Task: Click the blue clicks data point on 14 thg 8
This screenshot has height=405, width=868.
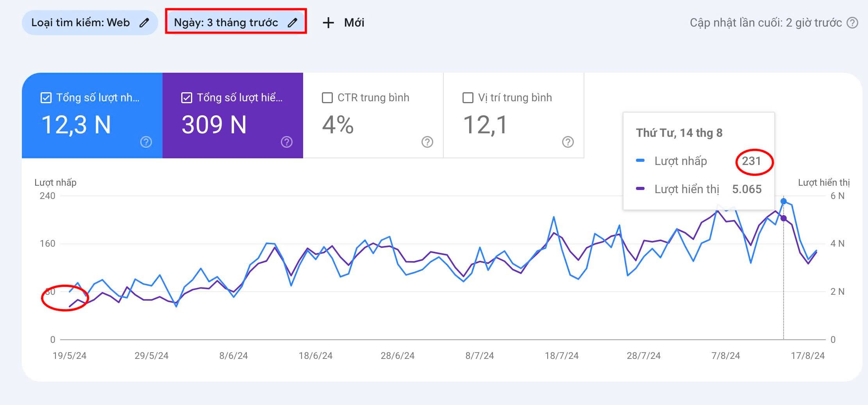Action: point(784,201)
